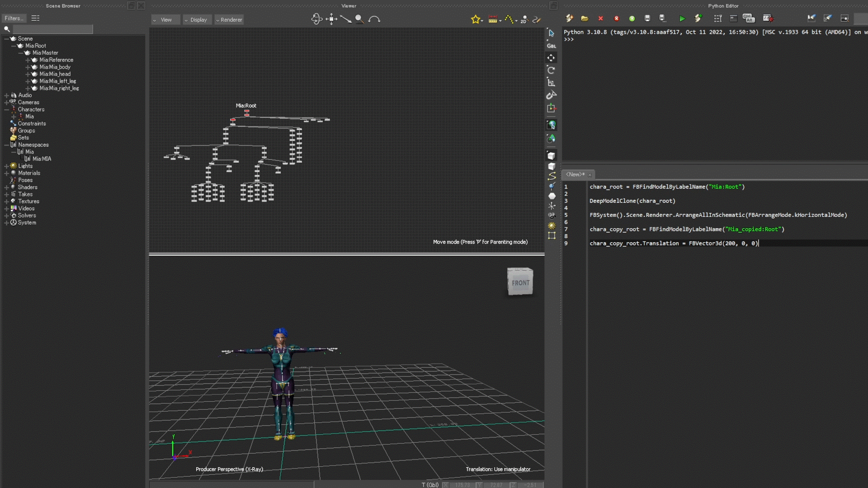Save the script with floppy icon
The height and width of the screenshot is (488, 868).
point(647,18)
